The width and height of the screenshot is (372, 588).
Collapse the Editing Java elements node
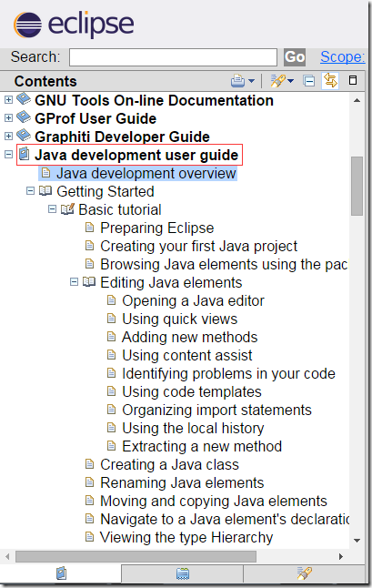tap(75, 281)
